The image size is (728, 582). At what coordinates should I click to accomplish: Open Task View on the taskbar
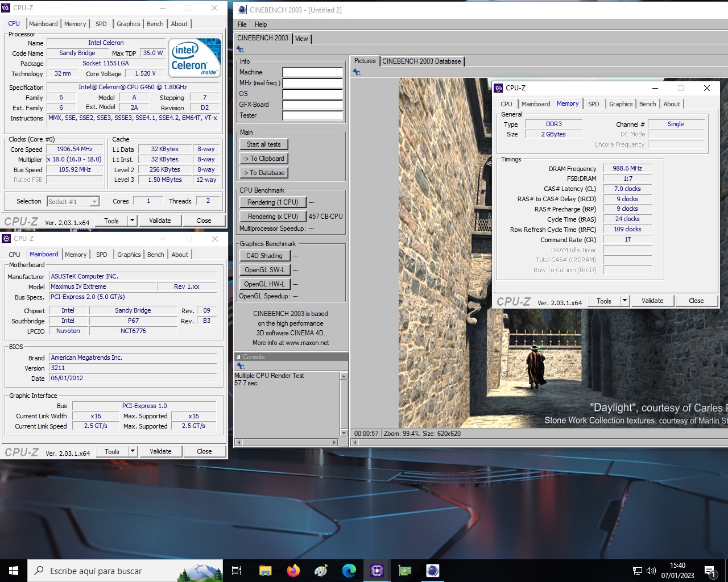point(237,571)
